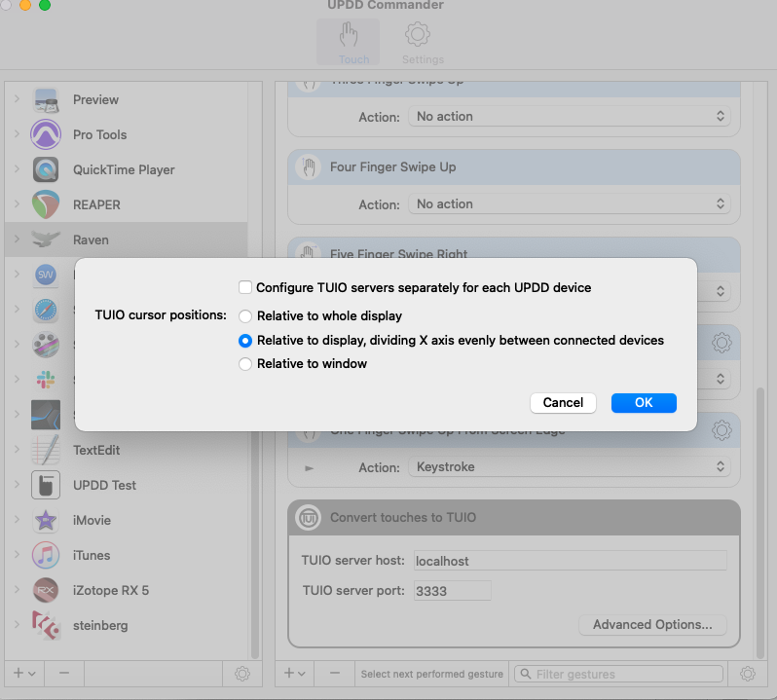Select the iZotope RX 5 icon
The height and width of the screenshot is (700, 777).
point(46,590)
